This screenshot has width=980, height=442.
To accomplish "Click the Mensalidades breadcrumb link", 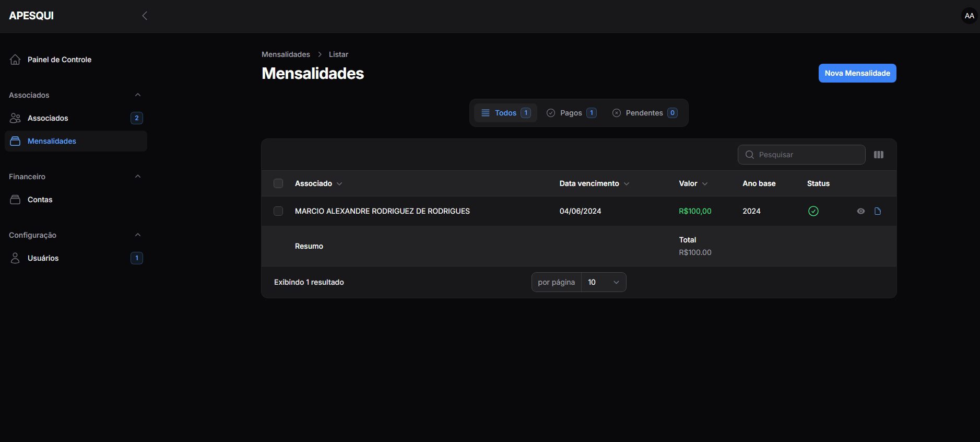I will click(286, 54).
